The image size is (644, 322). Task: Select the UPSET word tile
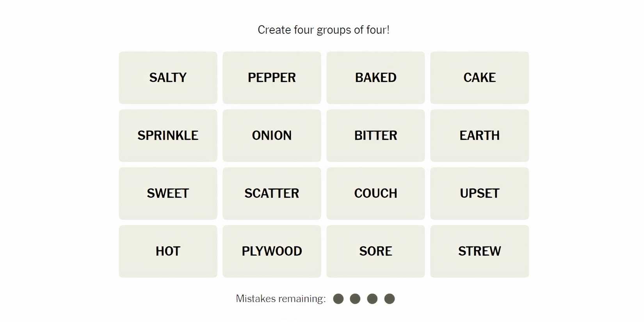click(x=479, y=193)
